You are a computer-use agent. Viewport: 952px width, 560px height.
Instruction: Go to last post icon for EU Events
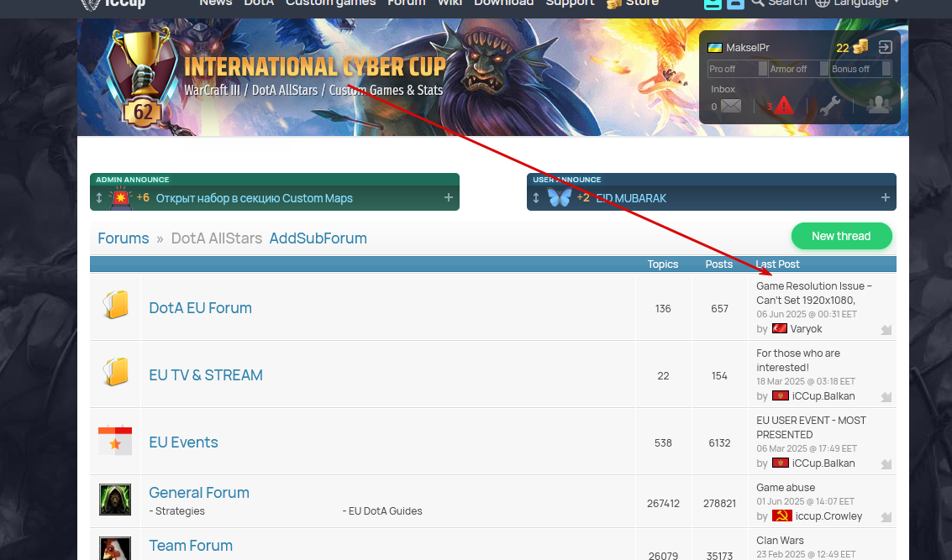[886, 464]
